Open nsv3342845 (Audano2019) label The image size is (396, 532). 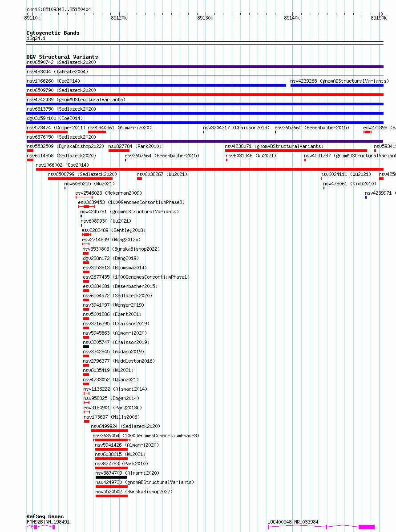113,352
